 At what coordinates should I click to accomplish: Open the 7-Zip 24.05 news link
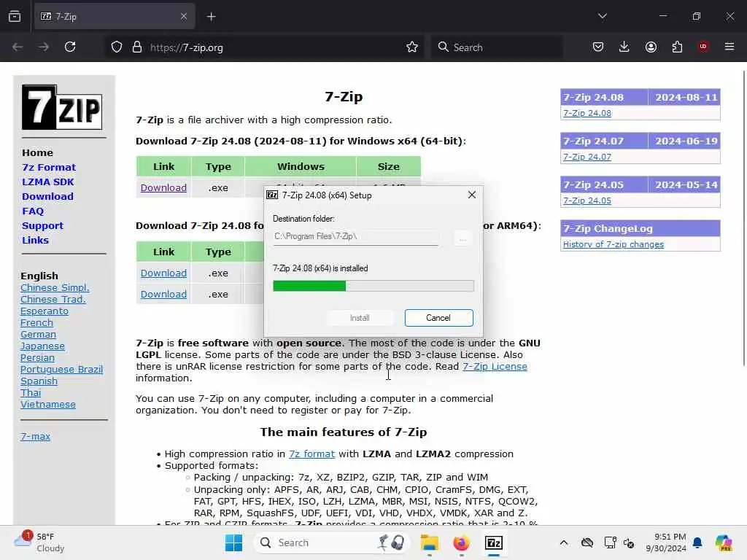point(587,201)
